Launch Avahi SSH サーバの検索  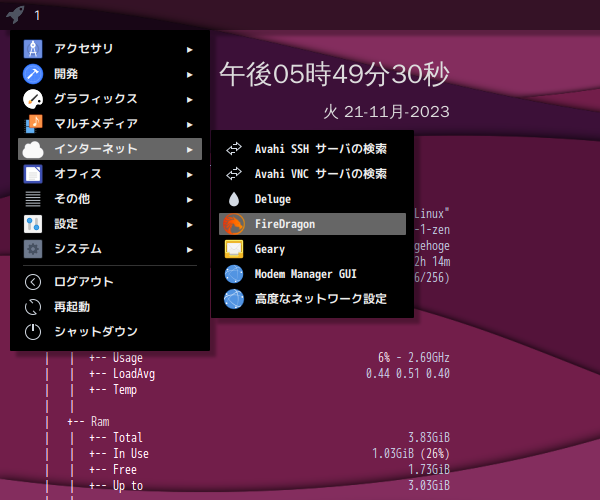[312, 148]
